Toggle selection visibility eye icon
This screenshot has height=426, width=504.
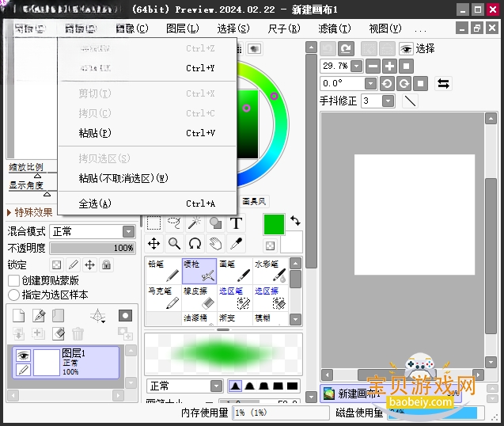[407, 49]
